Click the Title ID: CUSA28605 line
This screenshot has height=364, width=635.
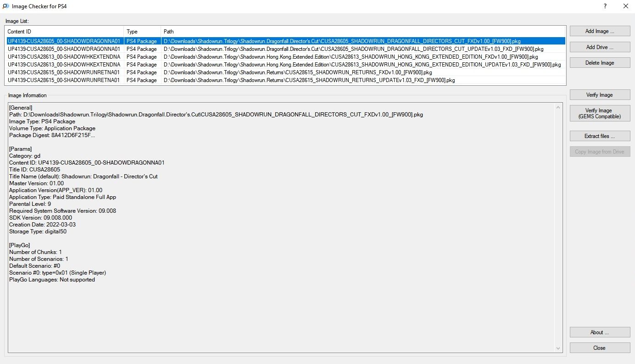click(34, 170)
